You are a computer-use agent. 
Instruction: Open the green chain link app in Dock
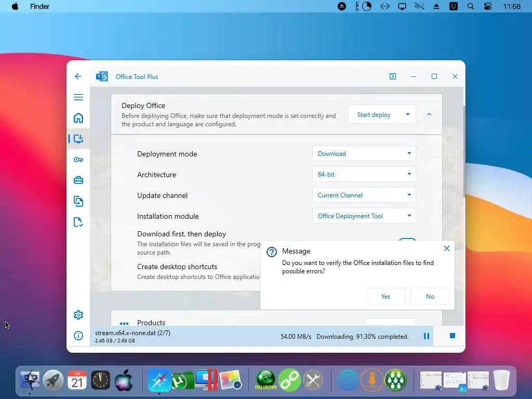click(289, 380)
